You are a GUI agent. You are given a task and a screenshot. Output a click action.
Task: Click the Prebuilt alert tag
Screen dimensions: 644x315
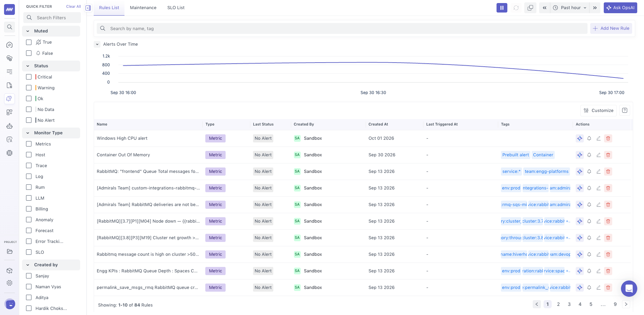[515, 155]
